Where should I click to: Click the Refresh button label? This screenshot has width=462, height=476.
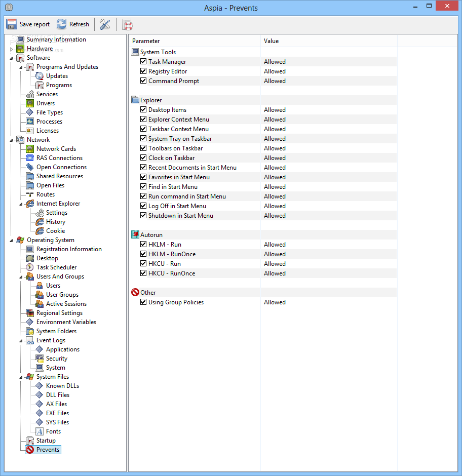[79, 24]
